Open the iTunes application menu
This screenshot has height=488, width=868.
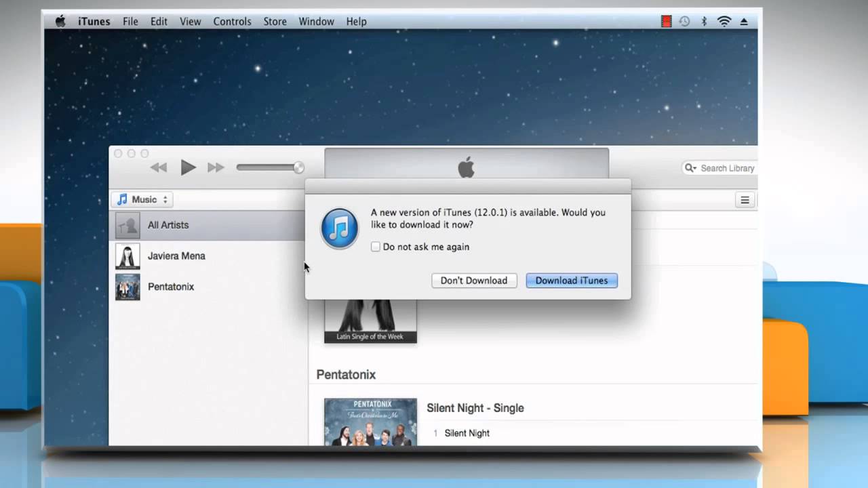pos(94,21)
